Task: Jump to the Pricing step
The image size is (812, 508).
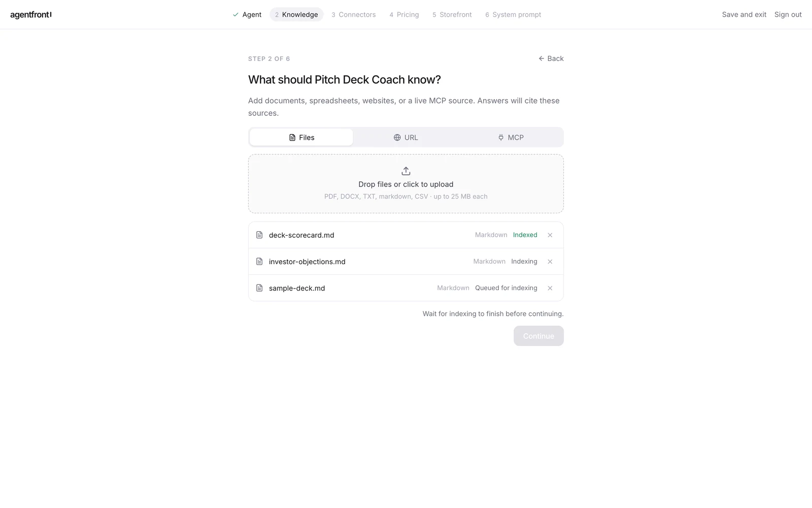Action: pyautogui.click(x=404, y=15)
